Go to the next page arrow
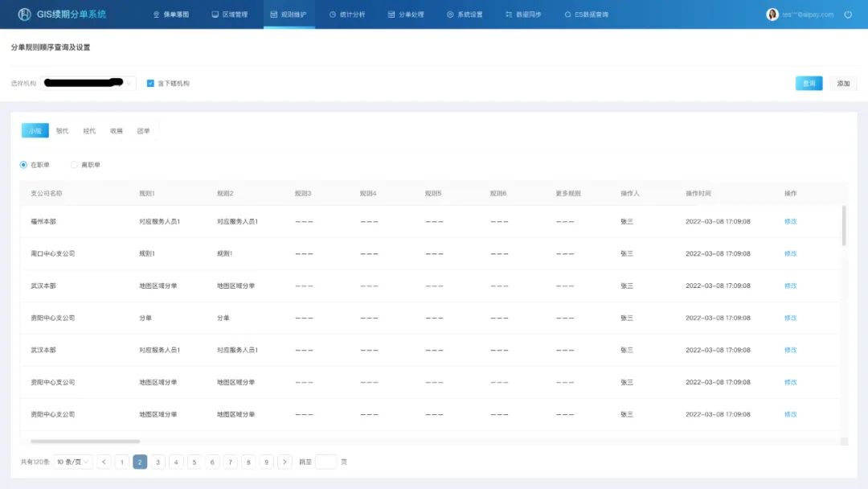This screenshot has width=868, height=489. point(285,462)
